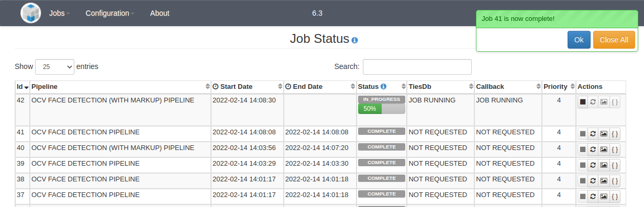Open the Jobs dropdown menu
644x207 pixels.
coord(59,13)
